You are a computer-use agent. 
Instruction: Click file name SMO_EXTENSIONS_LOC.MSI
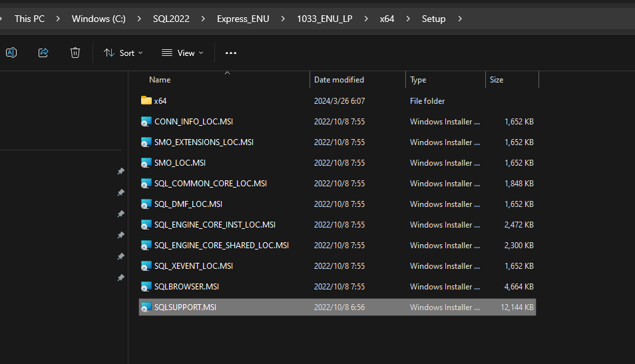click(x=204, y=142)
